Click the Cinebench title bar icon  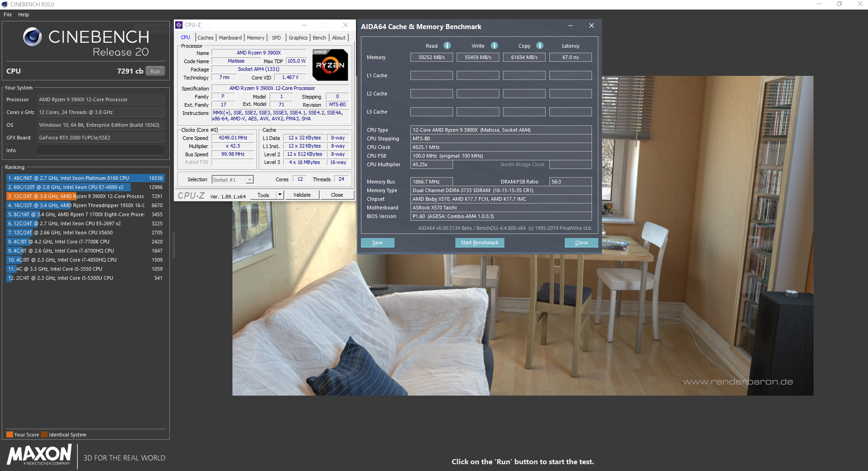click(x=5, y=4)
